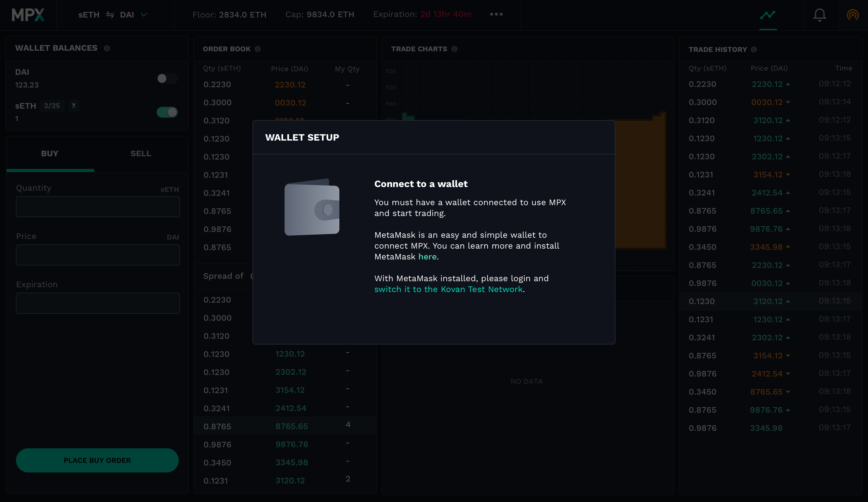The image size is (868, 502).
Task: Follow the Kovan Test Network link
Action: [448, 289]
